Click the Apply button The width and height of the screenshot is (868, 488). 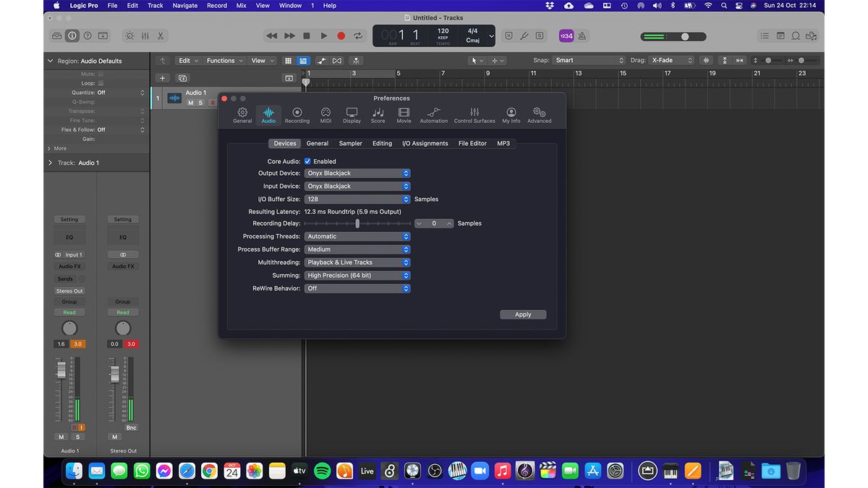522,314
